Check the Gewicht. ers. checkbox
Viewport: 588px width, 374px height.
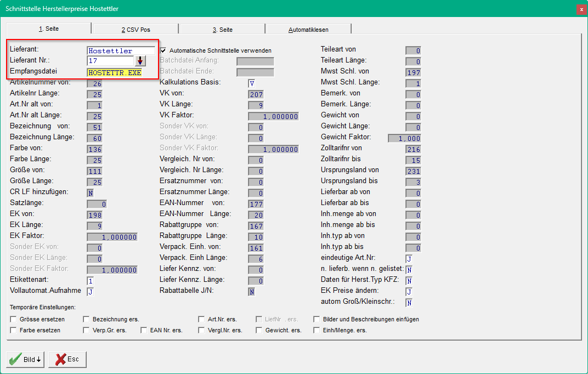tap(259, 330)
